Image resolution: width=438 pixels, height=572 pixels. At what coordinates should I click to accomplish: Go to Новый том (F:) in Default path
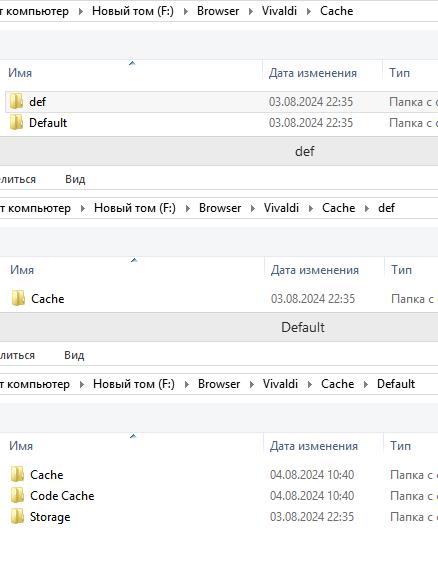coord(134,384)
